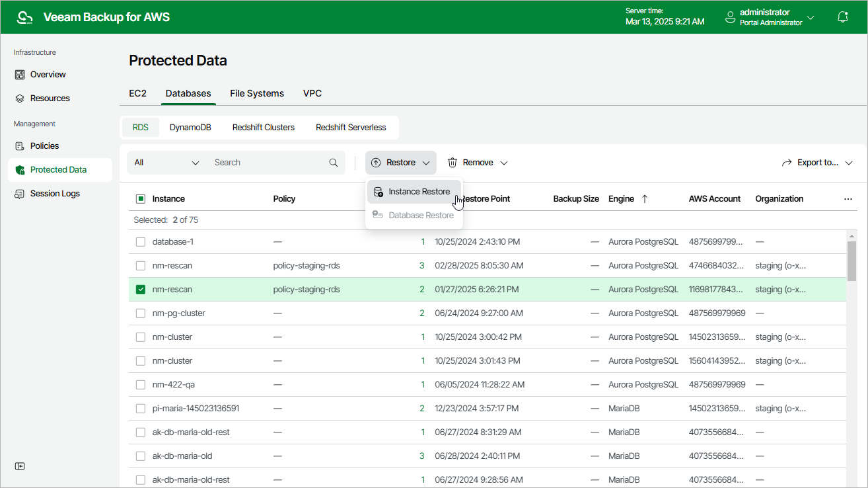Viewport: 868px width, 488px height.
Task: Open the All filter dropdown
Action: coord(166,163)
